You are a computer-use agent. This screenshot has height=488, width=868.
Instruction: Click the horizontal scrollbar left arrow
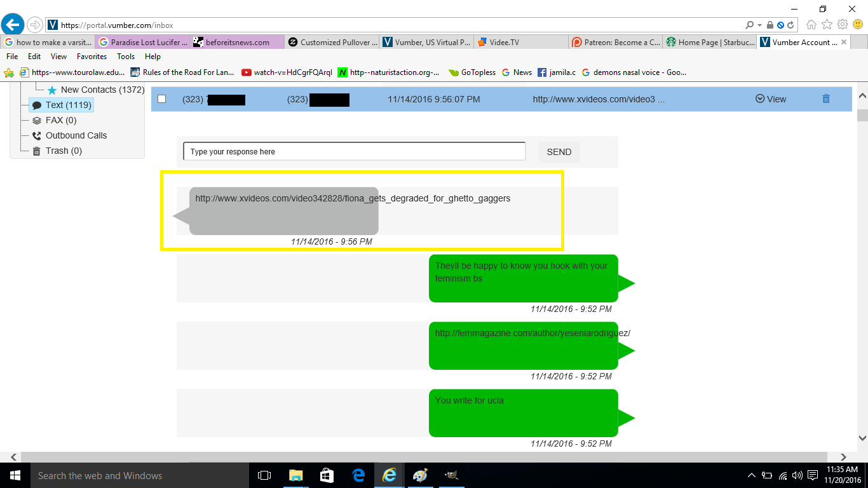[13, 457]
